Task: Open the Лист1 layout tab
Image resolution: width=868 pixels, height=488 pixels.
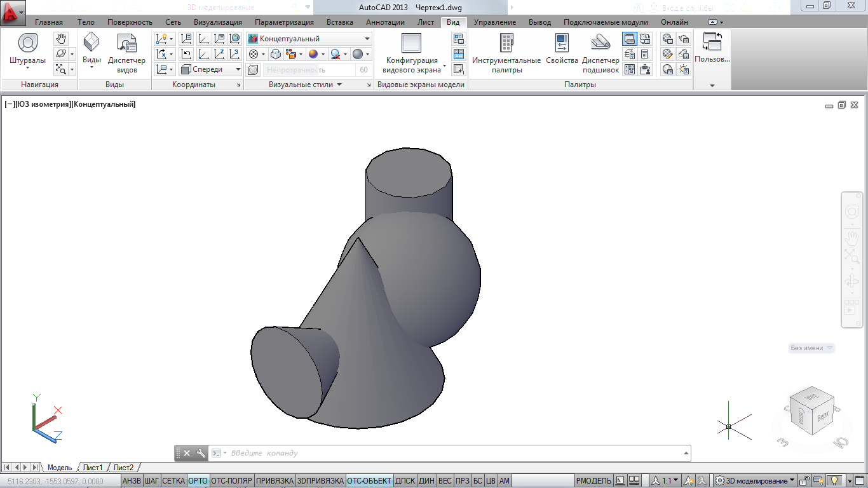Action: click(x=93, y=468)
